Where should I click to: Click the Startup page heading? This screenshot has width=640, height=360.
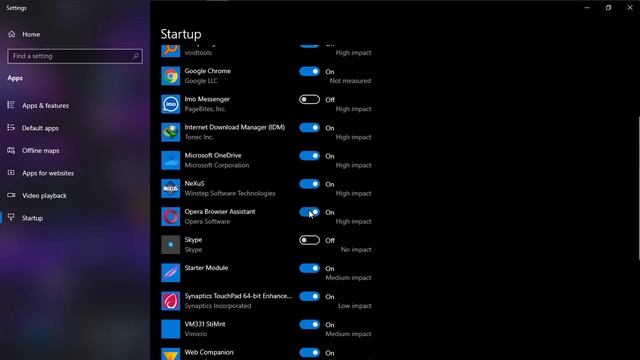[181, 34]
